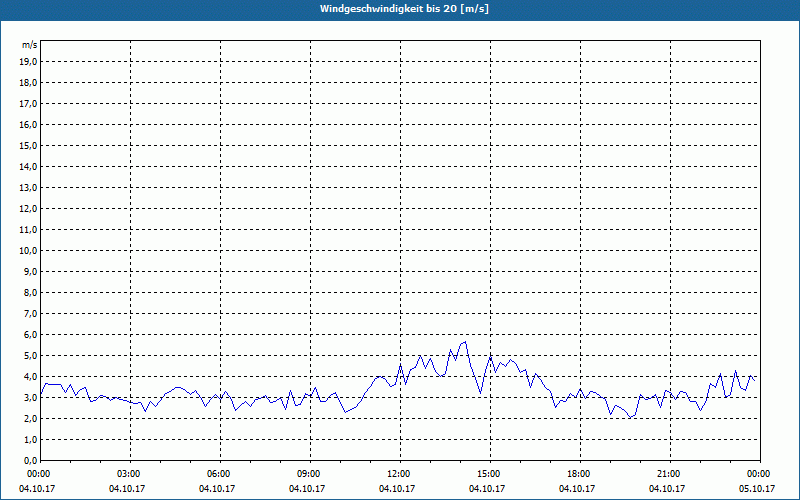Pick the 09:00 time label
This screenshot has height=500, width=800.
[x=310, y=474]
